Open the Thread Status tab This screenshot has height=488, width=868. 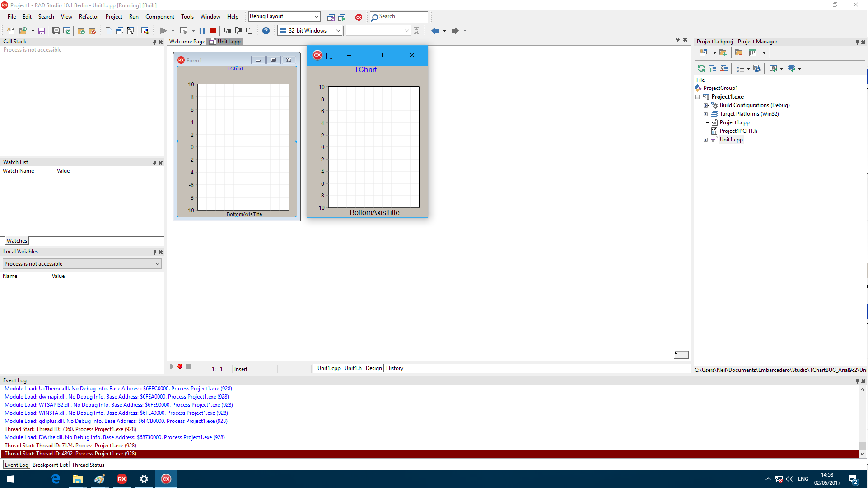tap(88, 465)
